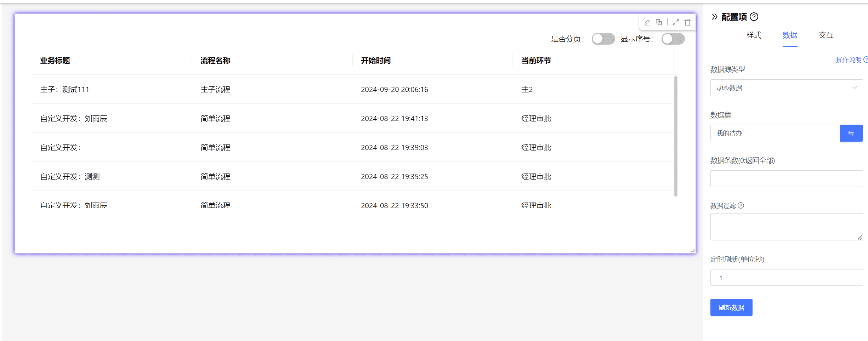
Task: Click the fullscreen expand arrows icon
Action: tap(676, 22)
